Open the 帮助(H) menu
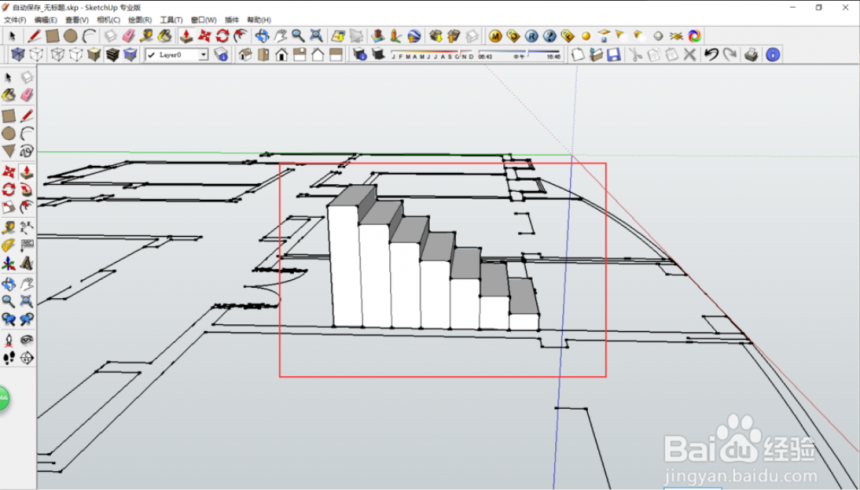 click(258, 20)
